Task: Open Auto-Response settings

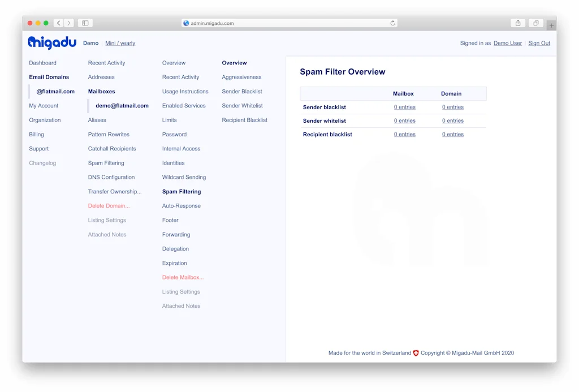Action: tap(182, 206)
